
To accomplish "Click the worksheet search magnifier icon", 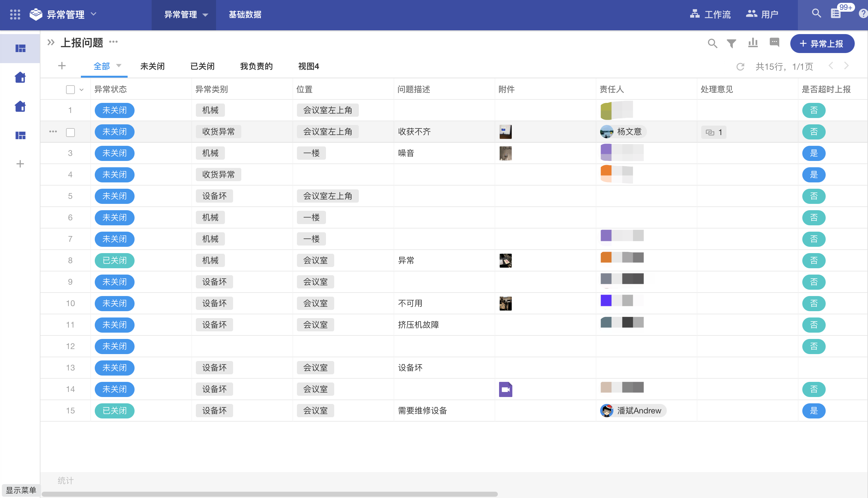I will [x=712, y=44].
